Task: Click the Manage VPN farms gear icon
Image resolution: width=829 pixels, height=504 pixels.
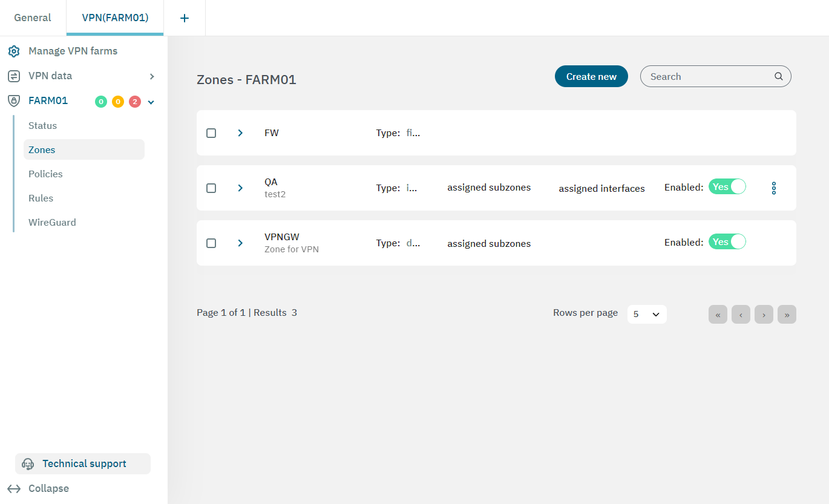Action: click(x=14, y=51)
